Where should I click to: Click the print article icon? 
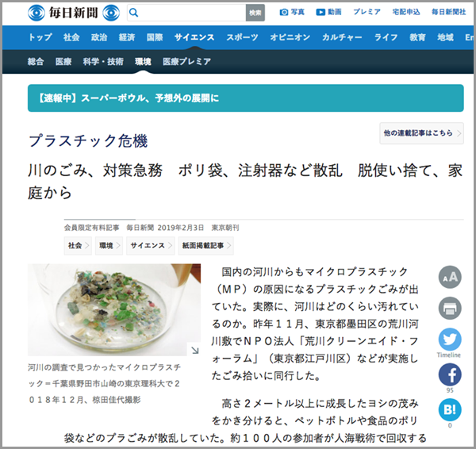tap(450, 308)
